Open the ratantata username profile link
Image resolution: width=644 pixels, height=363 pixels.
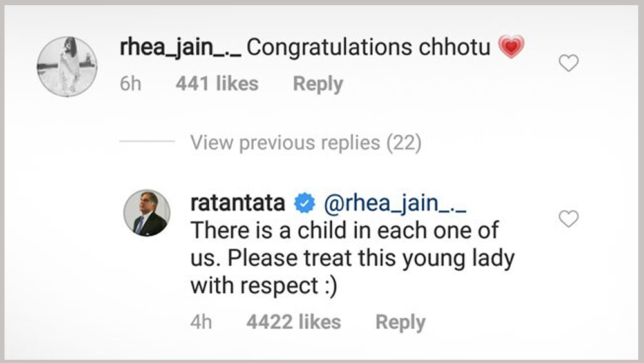tap(238, 204)
